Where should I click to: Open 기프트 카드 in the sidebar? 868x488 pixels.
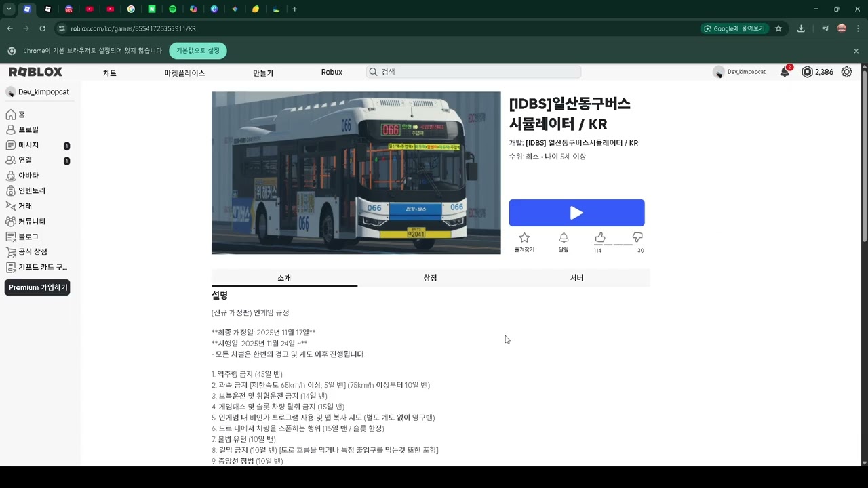(37, 267)
